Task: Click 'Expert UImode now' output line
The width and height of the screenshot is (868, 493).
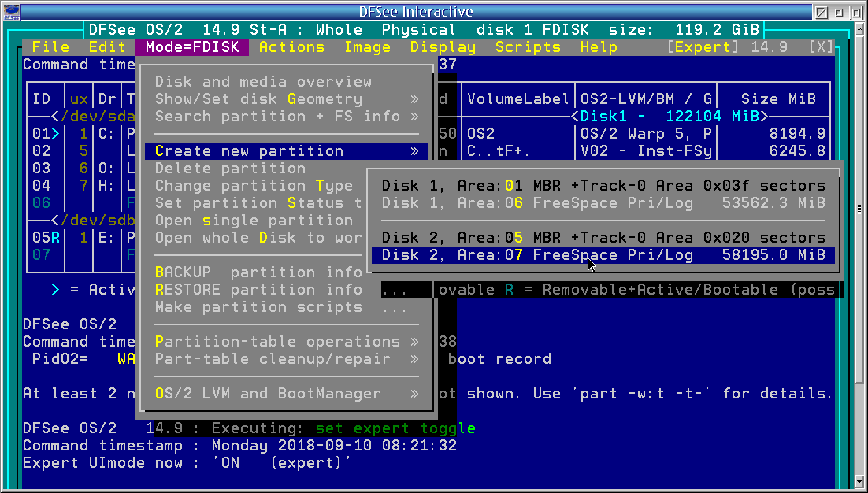Action: click(187, 463)
